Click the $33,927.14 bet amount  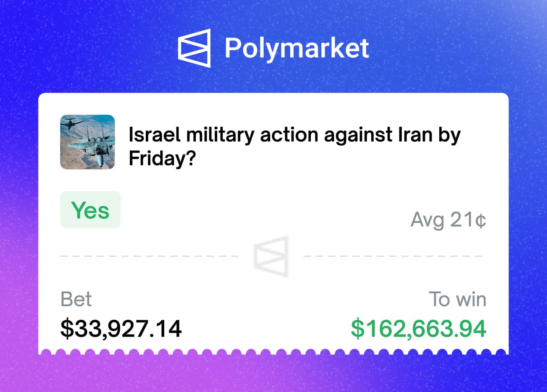tap(121, 328)
